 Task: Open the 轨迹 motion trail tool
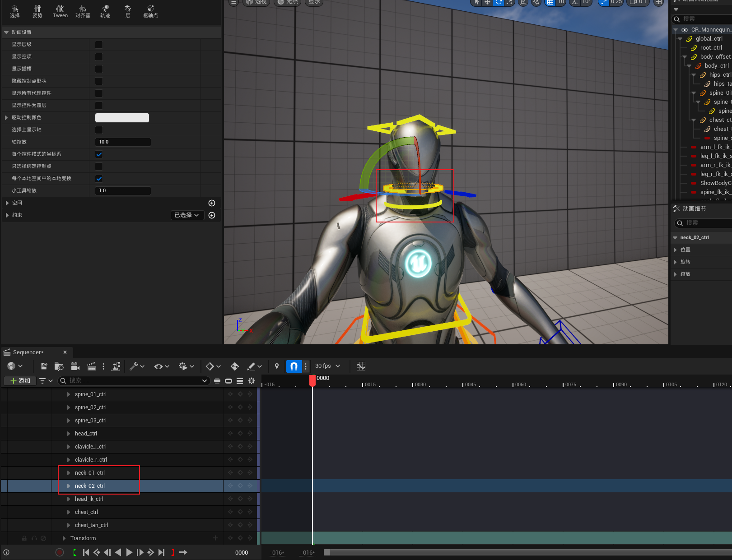pyautogui.click(x=105, y=11)
